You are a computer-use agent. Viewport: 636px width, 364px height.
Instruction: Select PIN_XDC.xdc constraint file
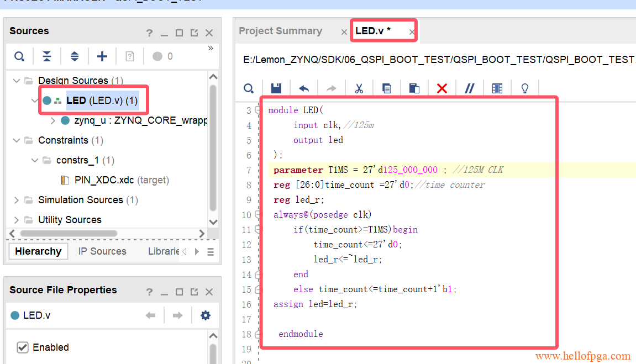(104, 180)
